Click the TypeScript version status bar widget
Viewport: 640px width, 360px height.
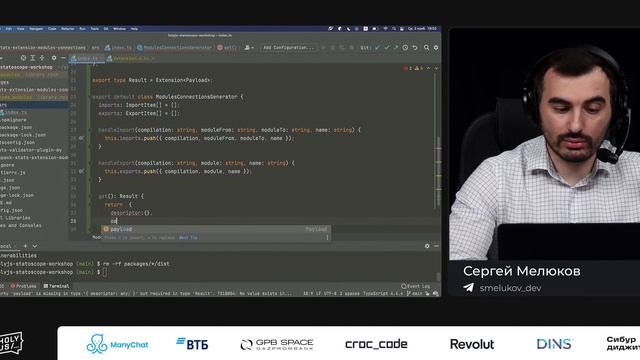tap(383, 293)
